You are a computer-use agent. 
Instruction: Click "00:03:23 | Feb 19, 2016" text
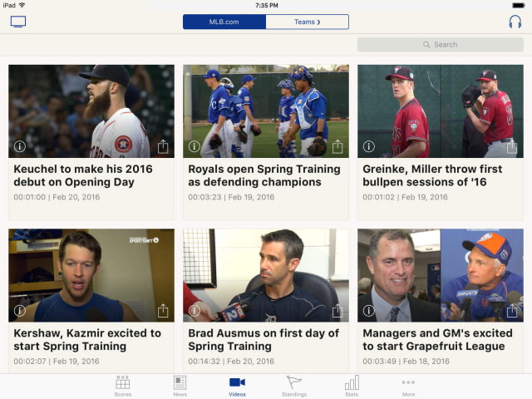pyautogui.click(x=231, y=197)
